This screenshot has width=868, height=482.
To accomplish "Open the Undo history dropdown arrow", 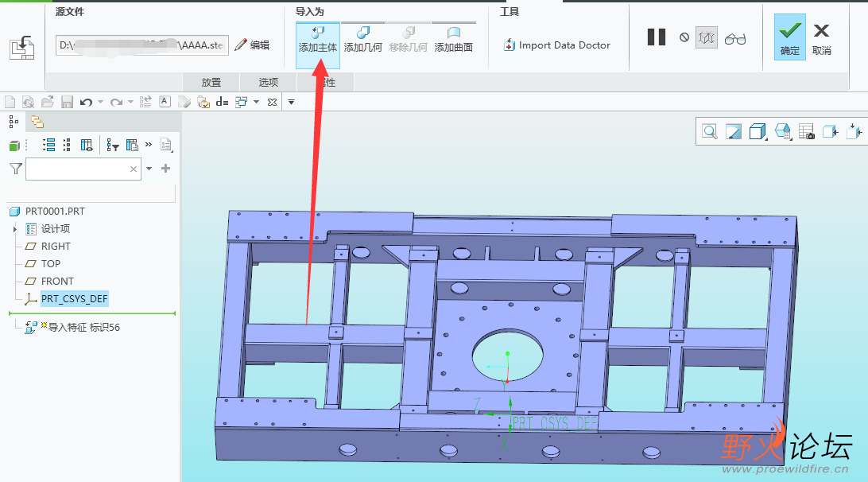I will tap(100, 102).
